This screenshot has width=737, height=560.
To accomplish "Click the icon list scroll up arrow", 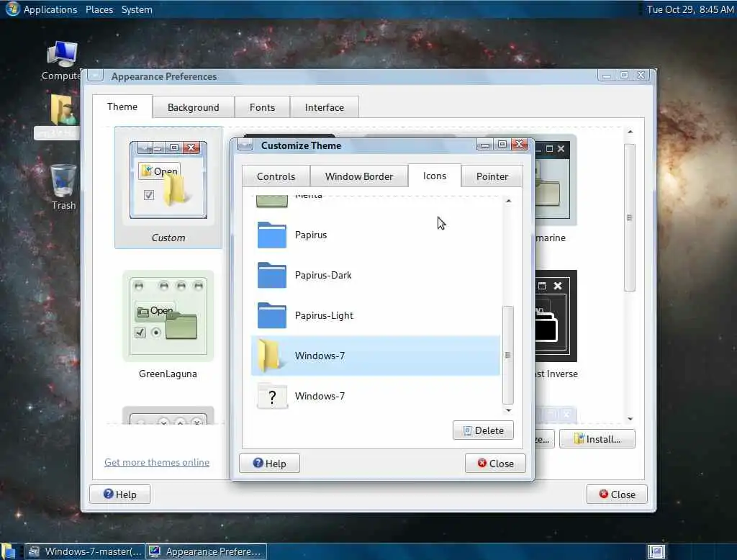I will (508, 201).
